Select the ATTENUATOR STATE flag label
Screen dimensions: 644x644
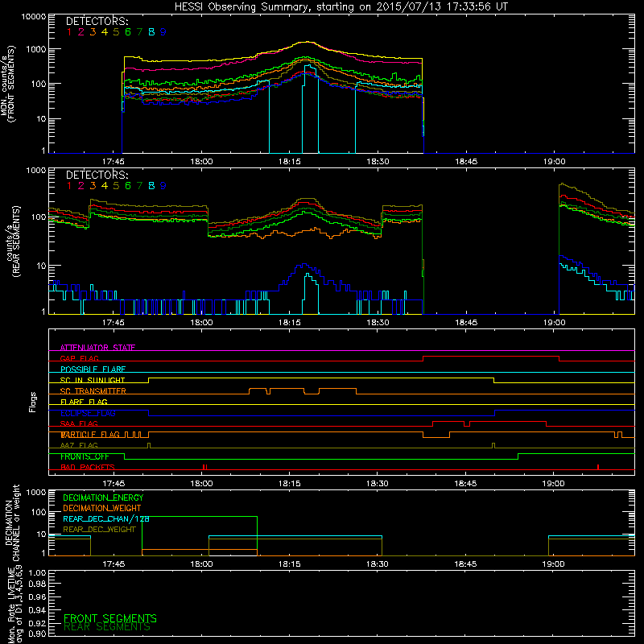[x=97, y=348]
